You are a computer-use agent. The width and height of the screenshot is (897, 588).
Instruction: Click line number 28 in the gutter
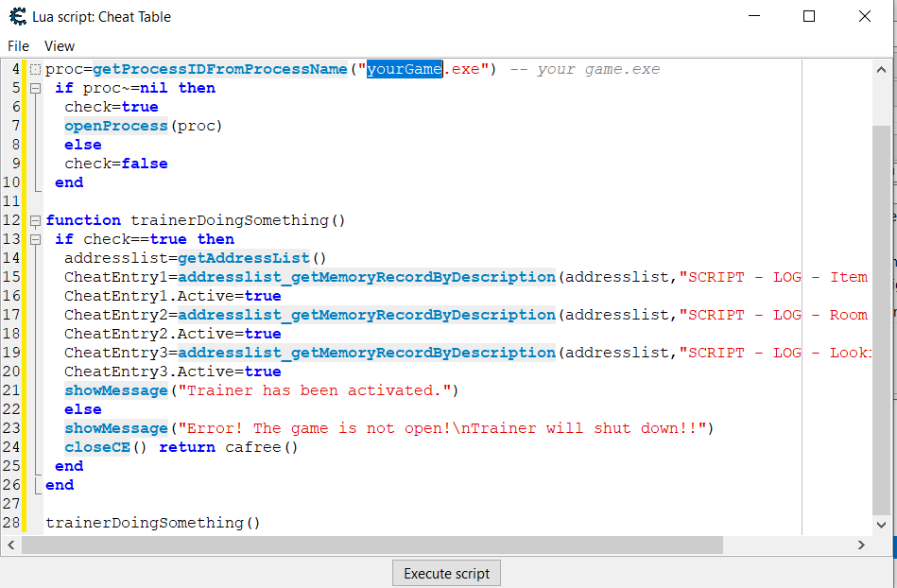pos(11,522)
